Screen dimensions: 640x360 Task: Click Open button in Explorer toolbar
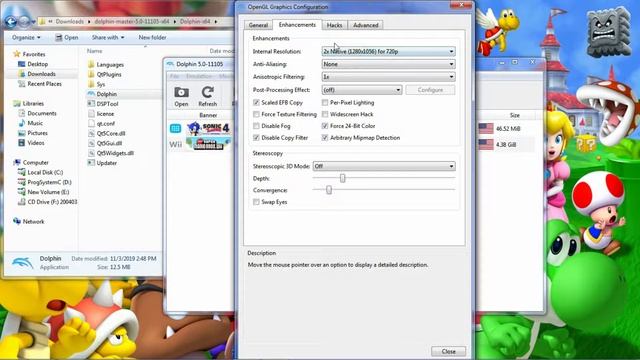[67, 37]
